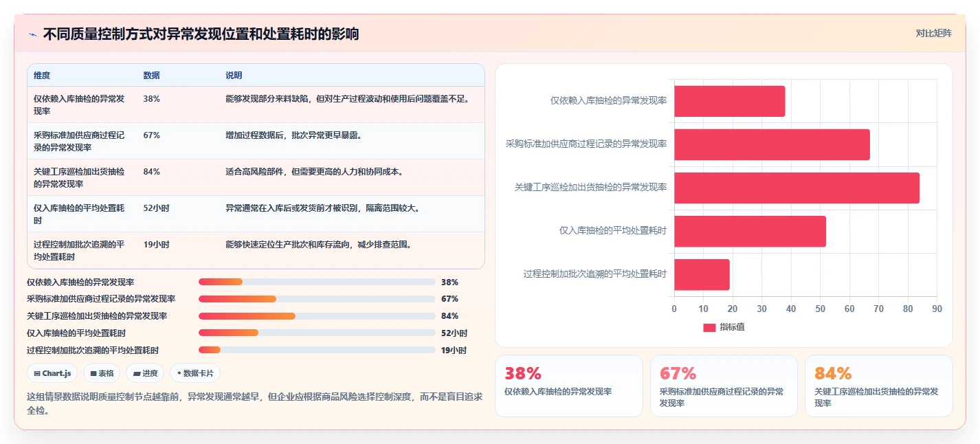
Task: Click the longest chart bar, 关键工序巡检加出货抽检
Action: (797, 188)
